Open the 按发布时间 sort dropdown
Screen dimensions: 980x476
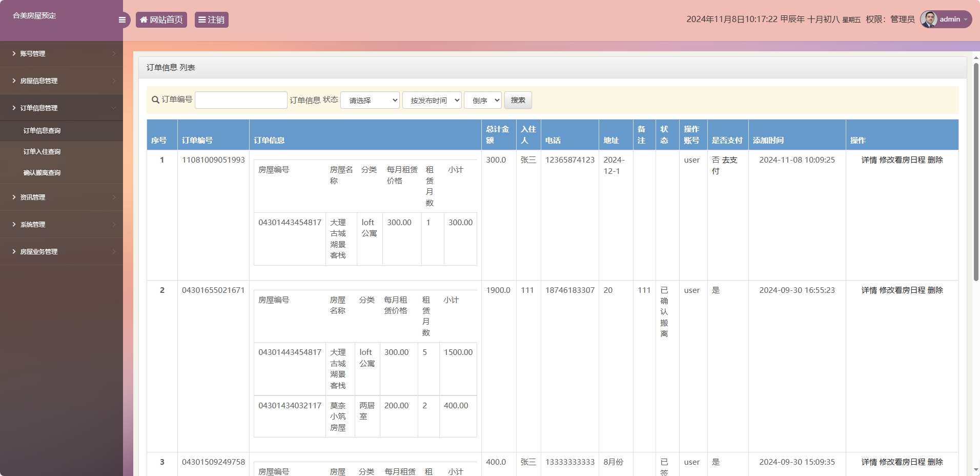[x=432, y=100]
